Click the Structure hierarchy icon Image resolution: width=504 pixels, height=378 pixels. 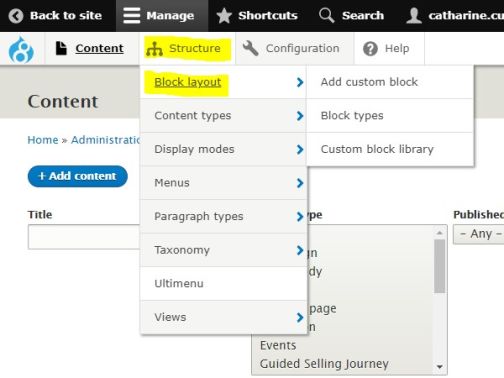tap(154, 49)
